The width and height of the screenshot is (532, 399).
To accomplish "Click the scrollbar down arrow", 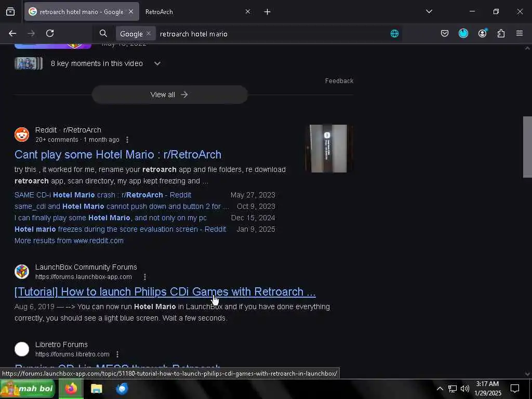I will [x=527, y=374].
